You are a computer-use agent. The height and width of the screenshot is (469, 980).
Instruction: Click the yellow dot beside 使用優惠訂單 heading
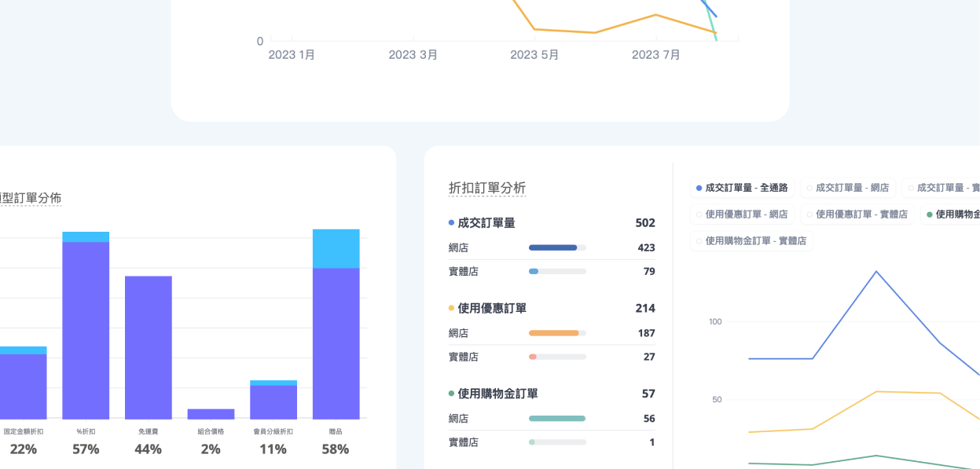451,308
